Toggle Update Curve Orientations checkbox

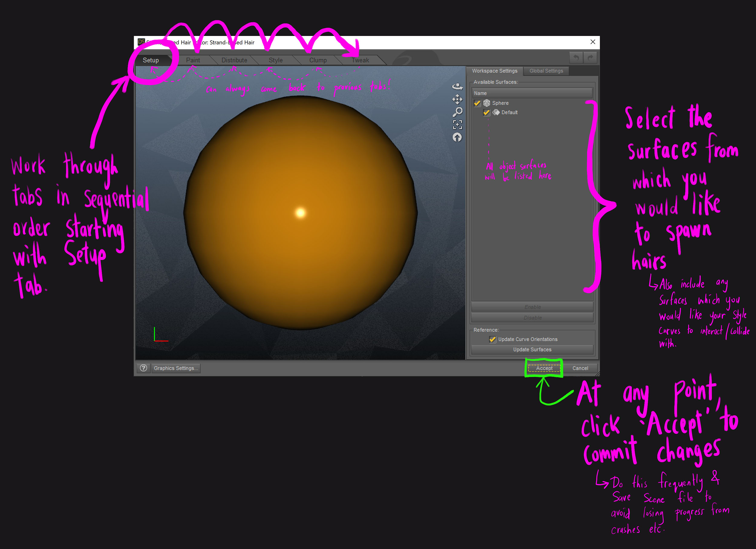coord(492,339)
